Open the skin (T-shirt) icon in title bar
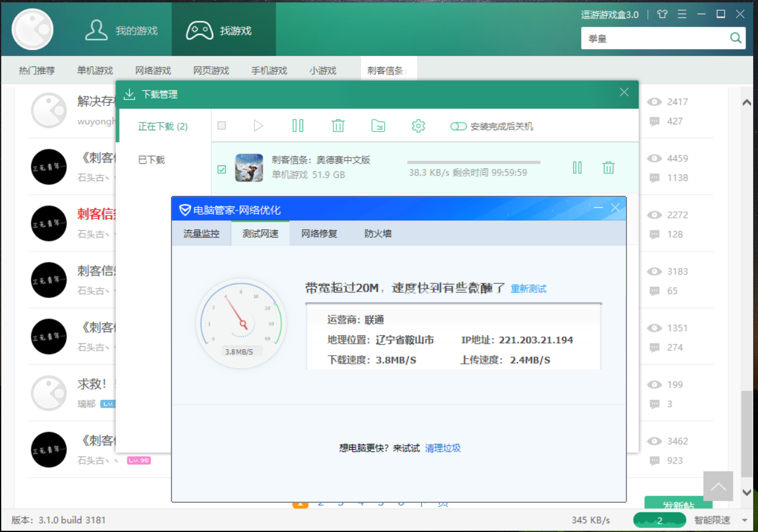 pyautogui.click(x=662, y=14)
